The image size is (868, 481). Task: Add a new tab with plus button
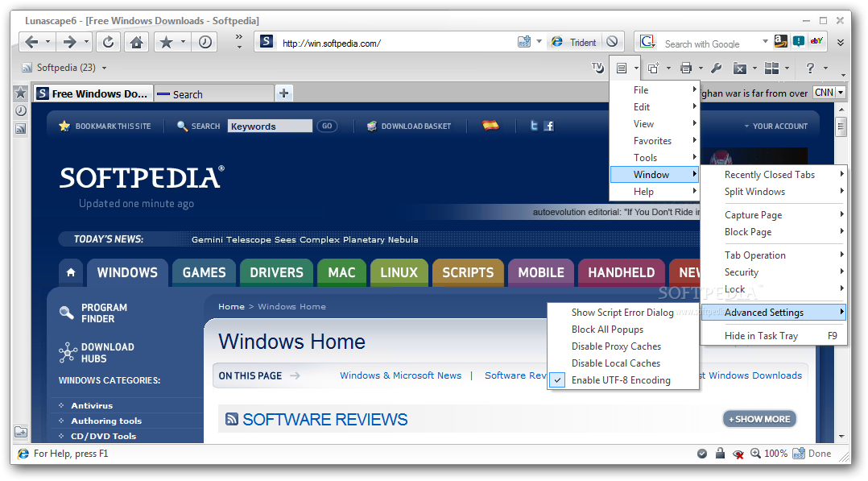[x=284, y=93]
